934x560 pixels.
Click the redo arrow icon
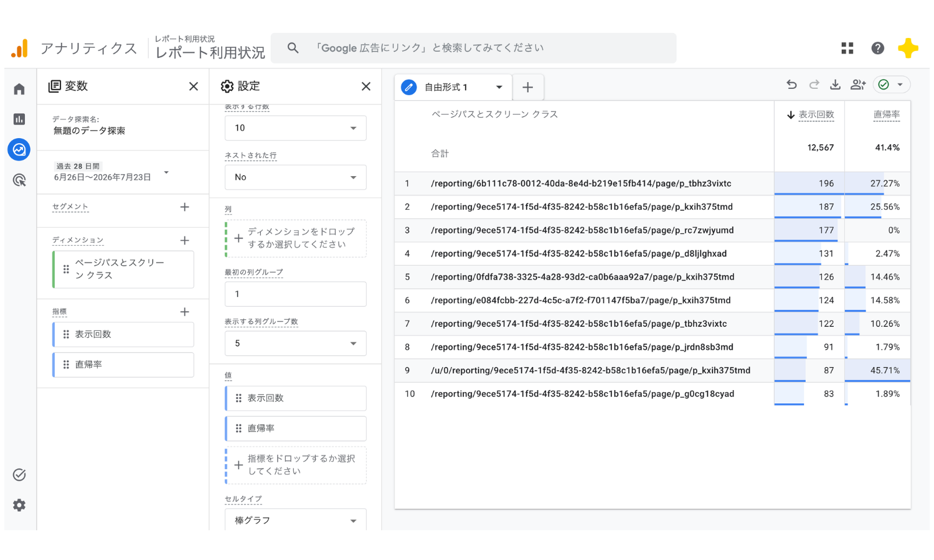814,85
